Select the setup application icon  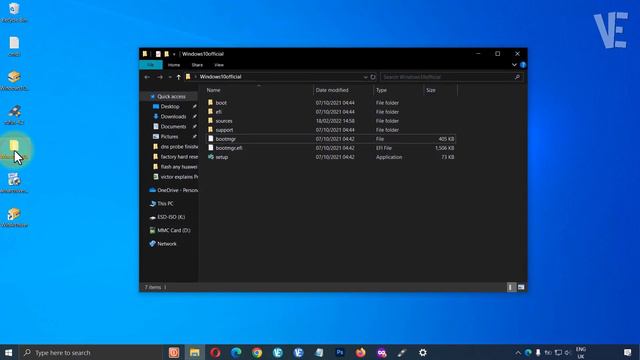point(211,157)
